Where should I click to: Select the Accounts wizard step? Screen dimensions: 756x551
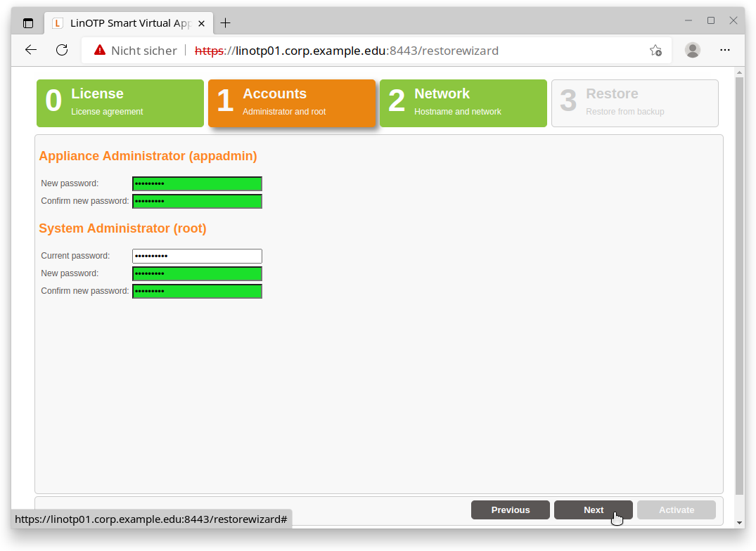pyautogui.click(x=291, y=103)
